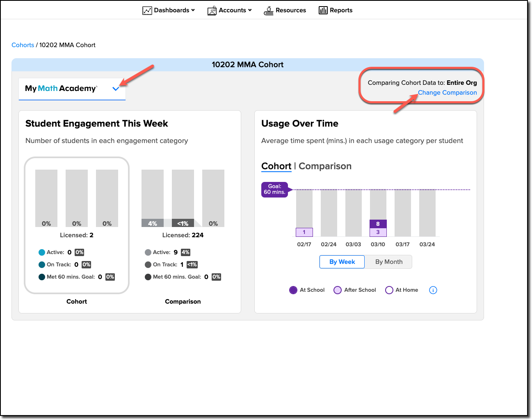
Task: Click the Comparison label under engagement chart
Action: coord(183,302)
